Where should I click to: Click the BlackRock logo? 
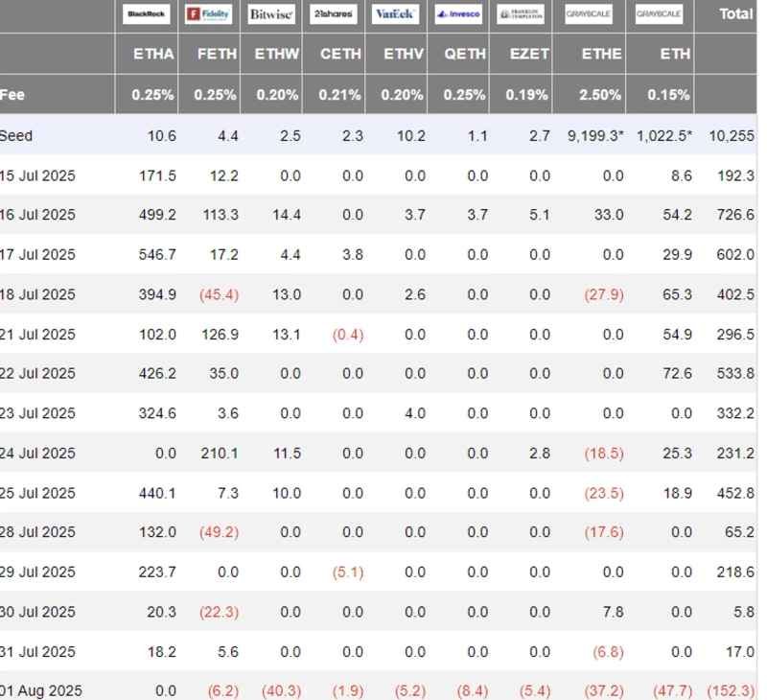point(148,14)
